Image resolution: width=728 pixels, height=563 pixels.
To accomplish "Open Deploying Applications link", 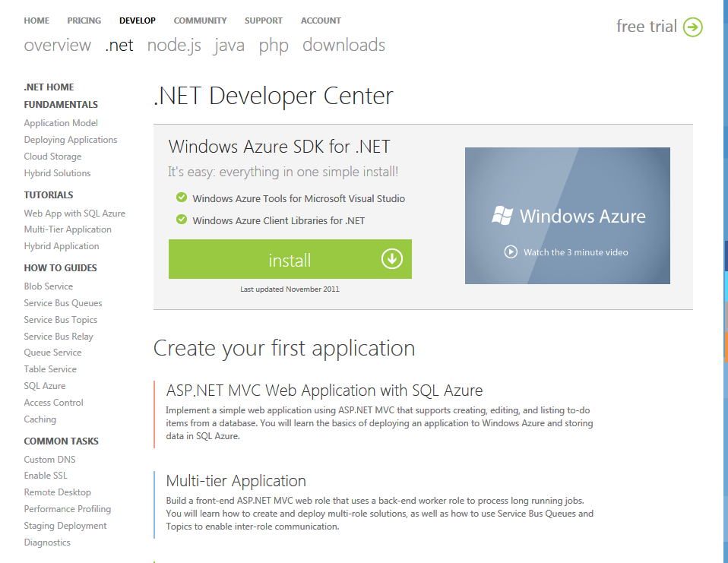I will (71, 140).
